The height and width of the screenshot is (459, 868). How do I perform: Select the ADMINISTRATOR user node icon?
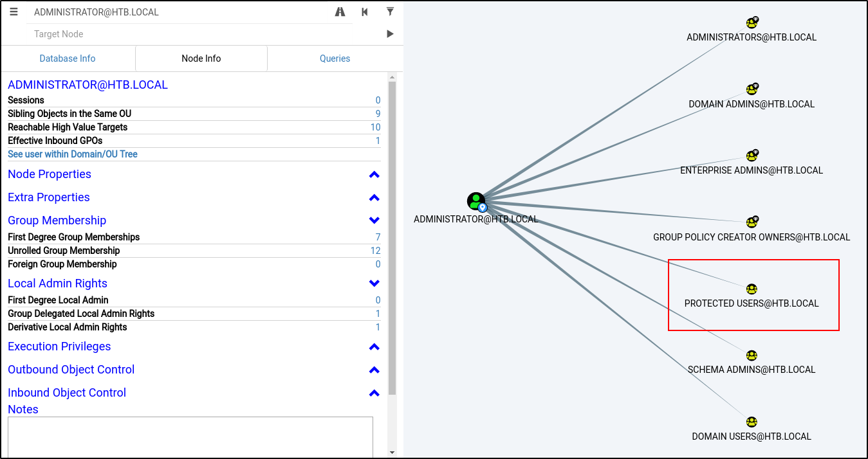(476, 201)
